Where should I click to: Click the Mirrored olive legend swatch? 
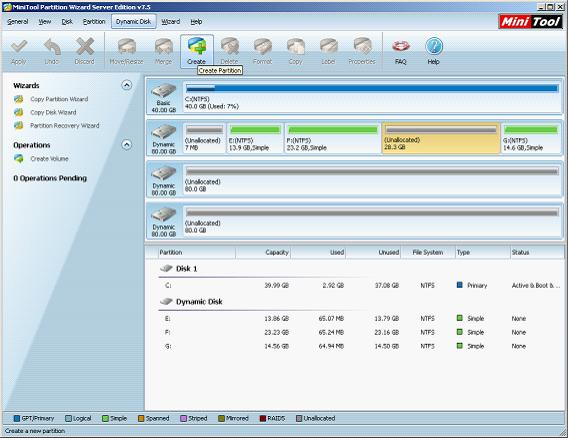pyautogui.click(x=221, y=418)
